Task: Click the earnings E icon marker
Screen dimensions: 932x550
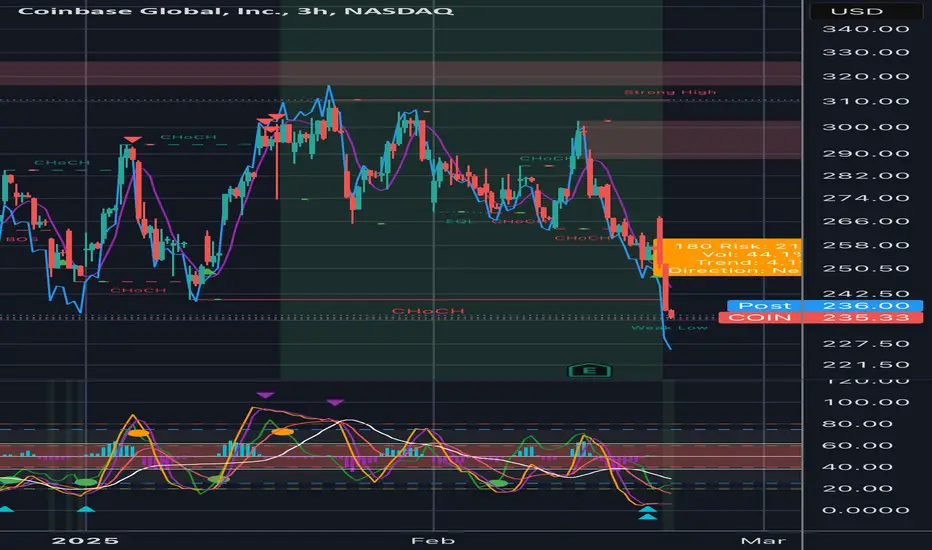Action: [x=590, y=371]
